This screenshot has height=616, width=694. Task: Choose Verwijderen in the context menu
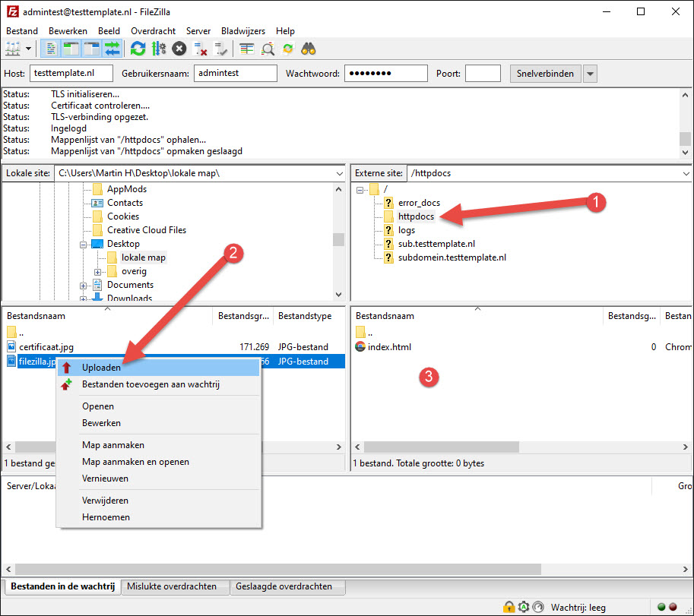(158, 500)
